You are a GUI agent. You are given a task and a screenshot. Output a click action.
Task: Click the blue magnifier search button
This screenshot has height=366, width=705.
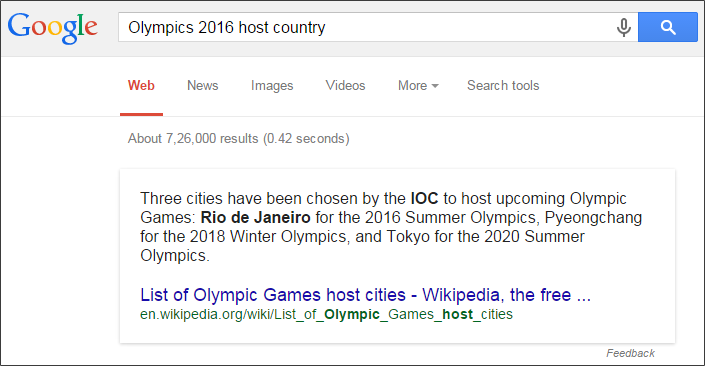(668, 27)
